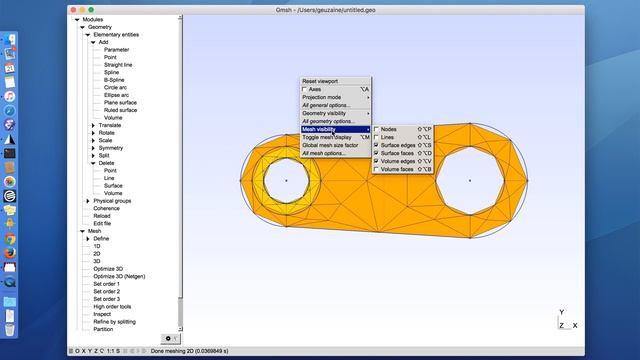
Task: Click the X axis view button in status bar
Action: tap(84, 351)
